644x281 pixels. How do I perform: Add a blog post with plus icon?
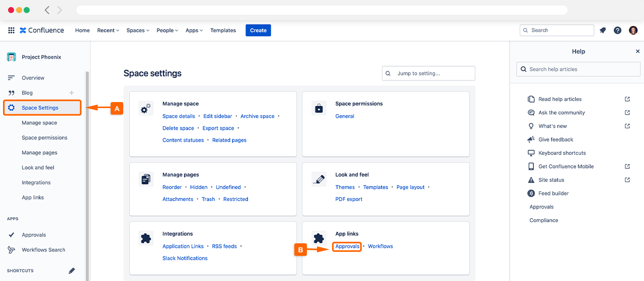tap(71, 92)
